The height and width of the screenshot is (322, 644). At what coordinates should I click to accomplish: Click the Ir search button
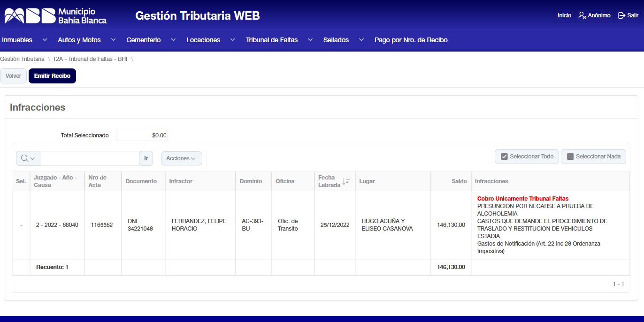tap(146, 158)
